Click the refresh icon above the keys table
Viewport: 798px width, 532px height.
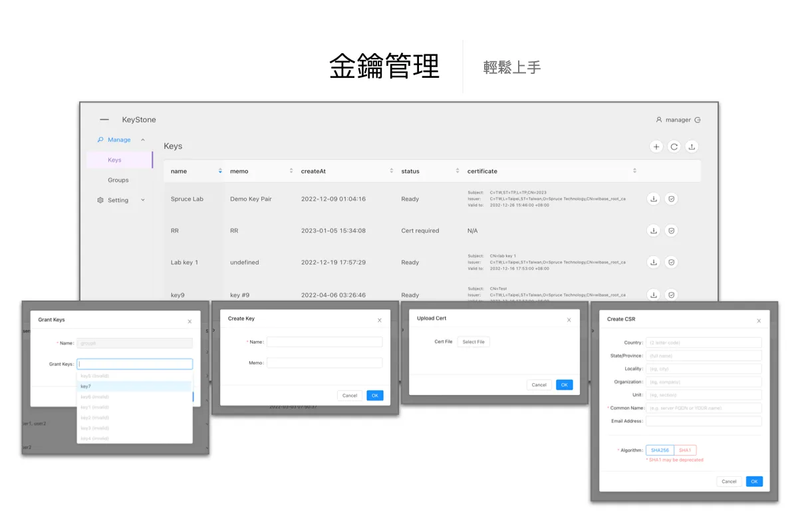tap(674, 146)
